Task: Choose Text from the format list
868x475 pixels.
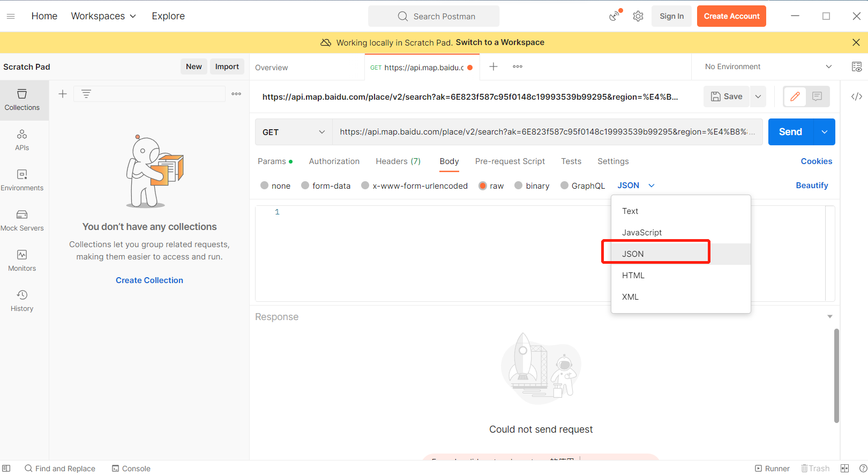Action: click(x=681, y=211)
